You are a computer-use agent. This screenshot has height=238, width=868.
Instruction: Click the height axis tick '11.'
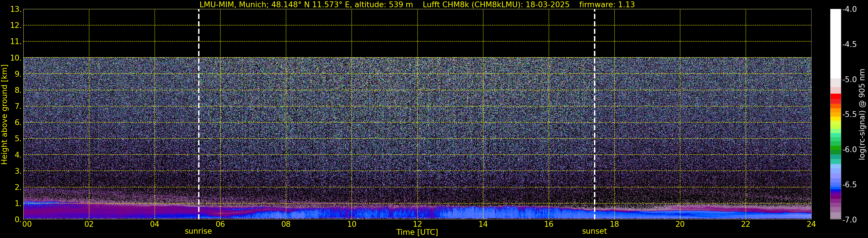click(x=16, y=42)
